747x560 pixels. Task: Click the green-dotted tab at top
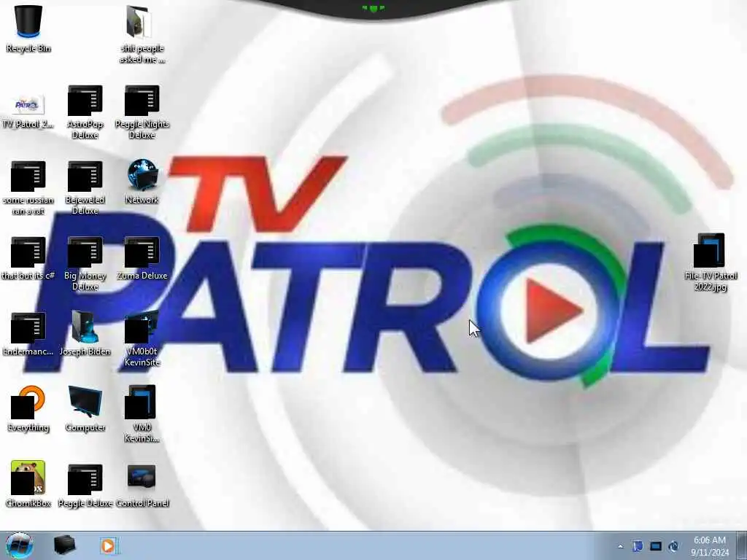[373, 8]
